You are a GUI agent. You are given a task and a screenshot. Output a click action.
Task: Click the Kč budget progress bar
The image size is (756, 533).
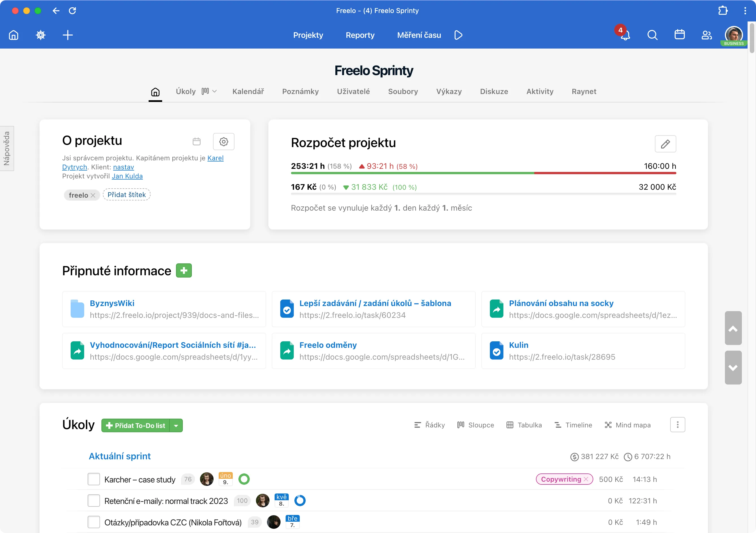point(483,194)
